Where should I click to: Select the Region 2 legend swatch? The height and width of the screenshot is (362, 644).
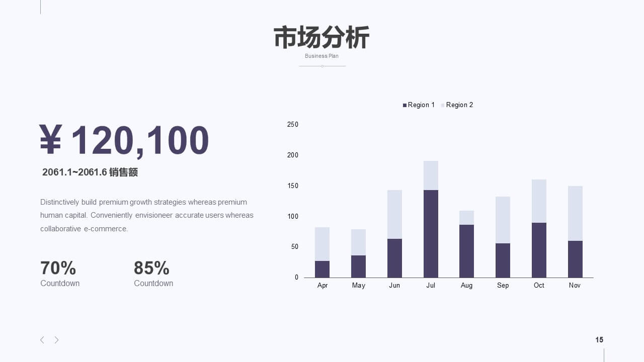tap(443, 105)
